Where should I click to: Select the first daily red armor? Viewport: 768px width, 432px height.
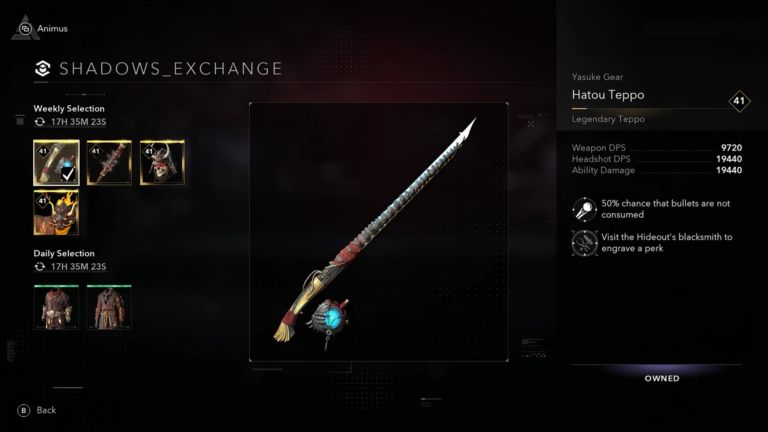(56, 307)
